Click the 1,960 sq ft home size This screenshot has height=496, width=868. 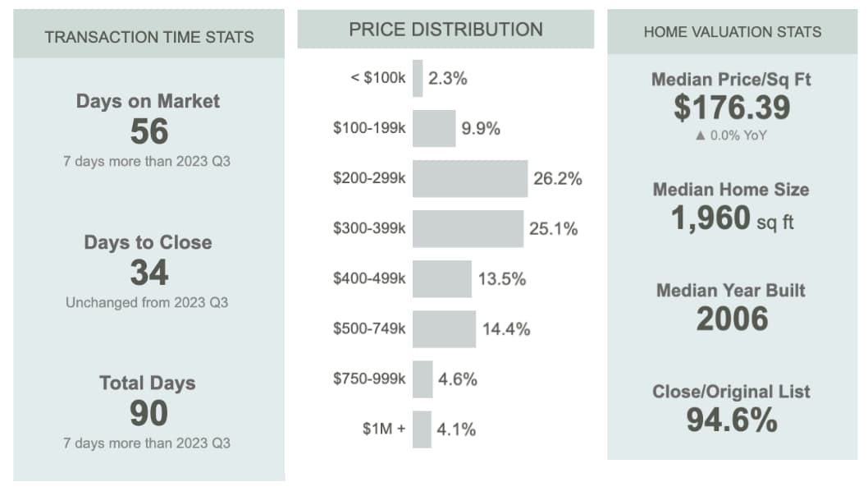732,218
